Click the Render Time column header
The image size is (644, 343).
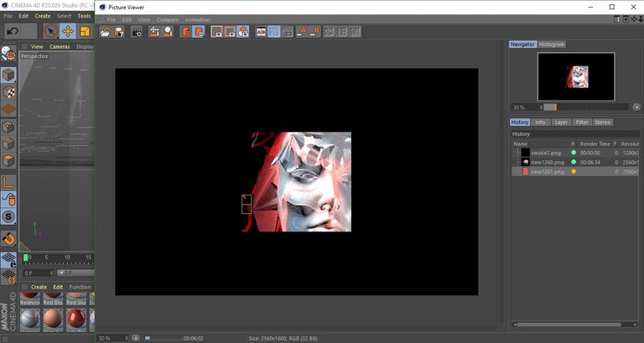coord(595,143)
